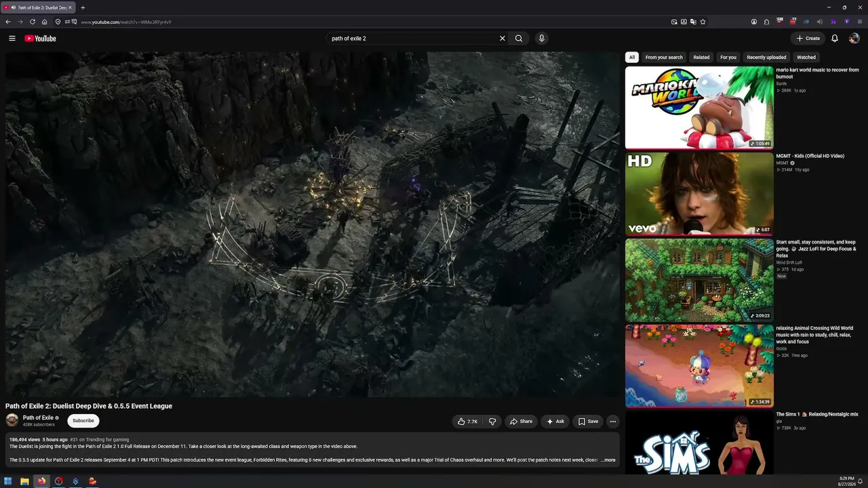The width and height of the screenshot is (868, 488).
Task: Show tracking protection shield info
Action: click(x=58, y=22)
